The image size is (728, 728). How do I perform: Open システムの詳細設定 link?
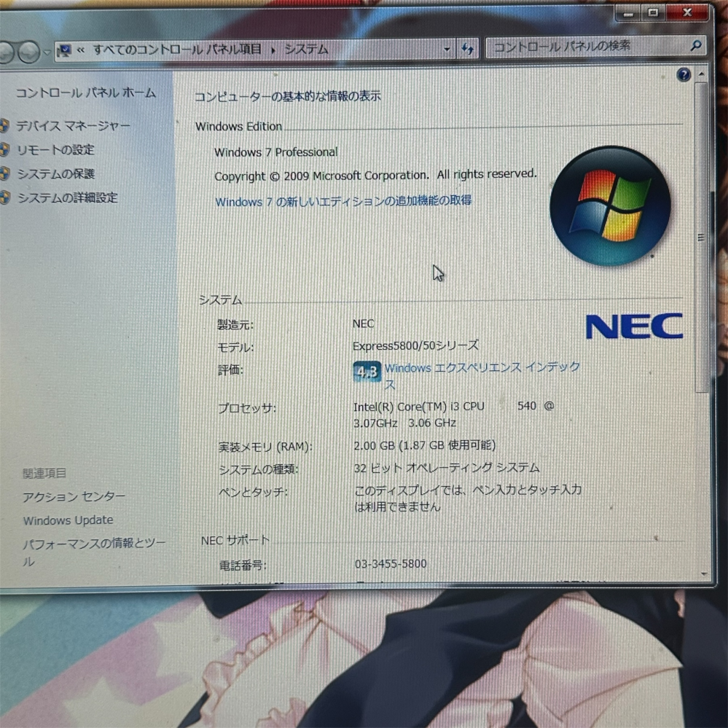point(68,197)
